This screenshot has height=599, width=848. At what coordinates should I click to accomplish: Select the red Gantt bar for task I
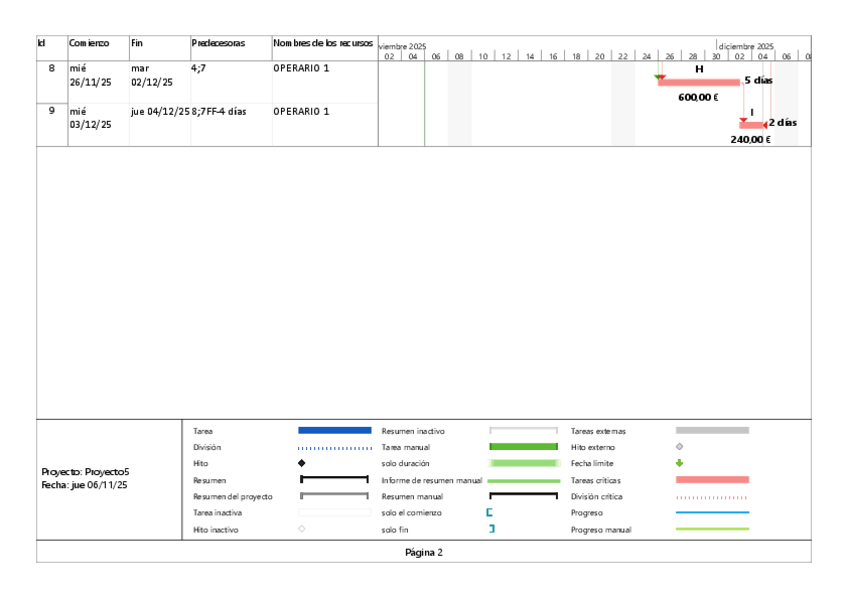point(751,125)
